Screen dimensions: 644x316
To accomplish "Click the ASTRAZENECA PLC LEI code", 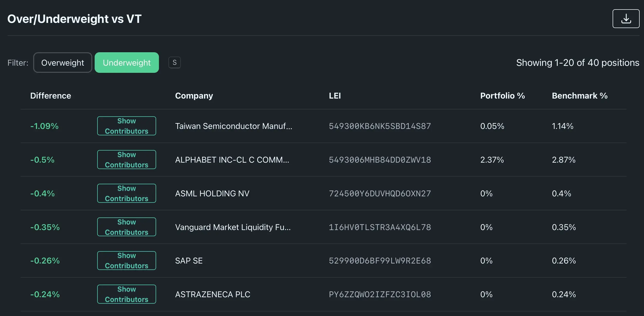I will click(x=380, y=294).
